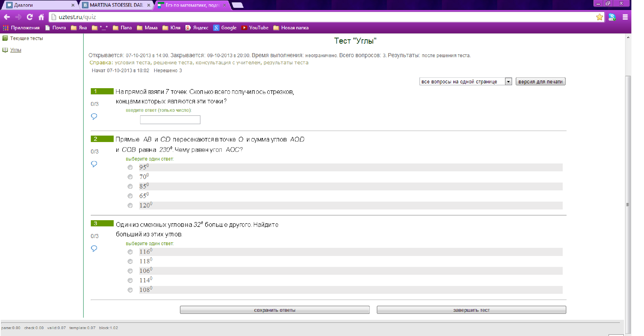Viewport: 644px width, 336px height.
Task: Click the bookmark star icon
Action: pyautogui.click(x=599, y=17)
